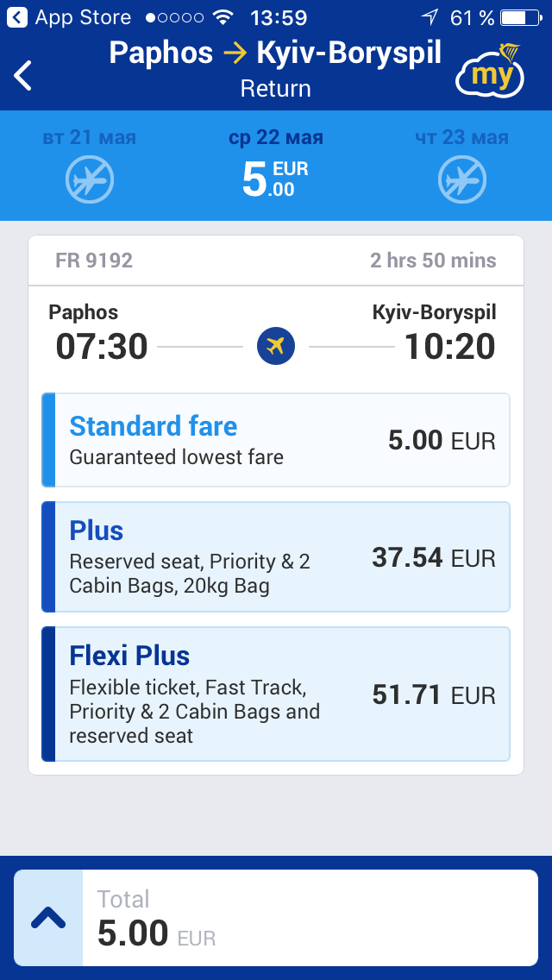Tap the yellow airplane icon between times
This screenshot has width=552, height=980.
click(x=276, y=347)
